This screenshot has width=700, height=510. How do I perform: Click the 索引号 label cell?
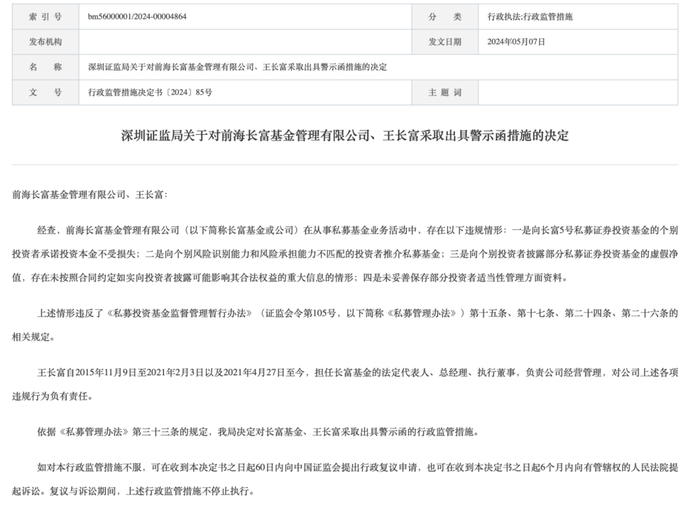point(46,17)
